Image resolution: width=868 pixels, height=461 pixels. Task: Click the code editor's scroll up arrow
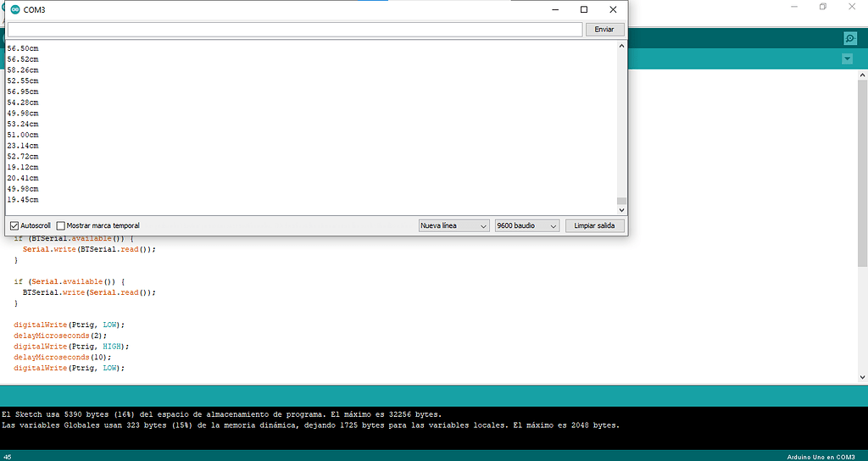862,75
